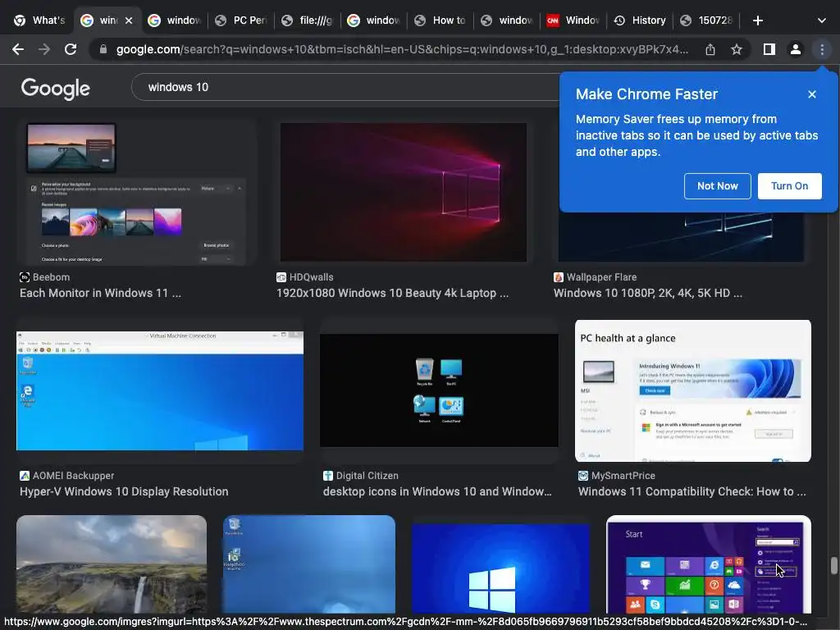Screen dimensions: 840x630
Task: Open Hyper-V Windows 10 Display Resolution link
Action: [124, 491]
